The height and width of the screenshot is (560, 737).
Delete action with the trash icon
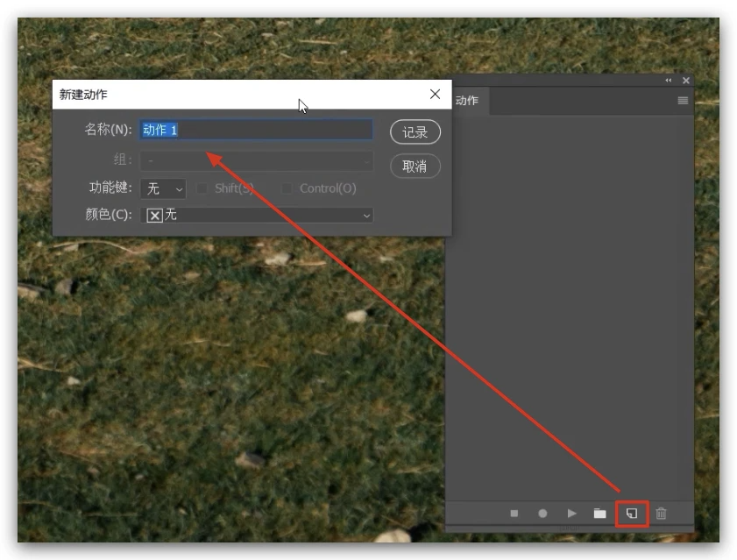tap(662, 514)
